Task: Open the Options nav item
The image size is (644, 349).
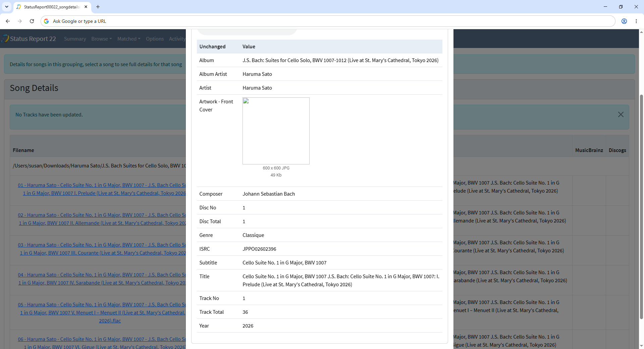Action: click(x=155, y=39)
